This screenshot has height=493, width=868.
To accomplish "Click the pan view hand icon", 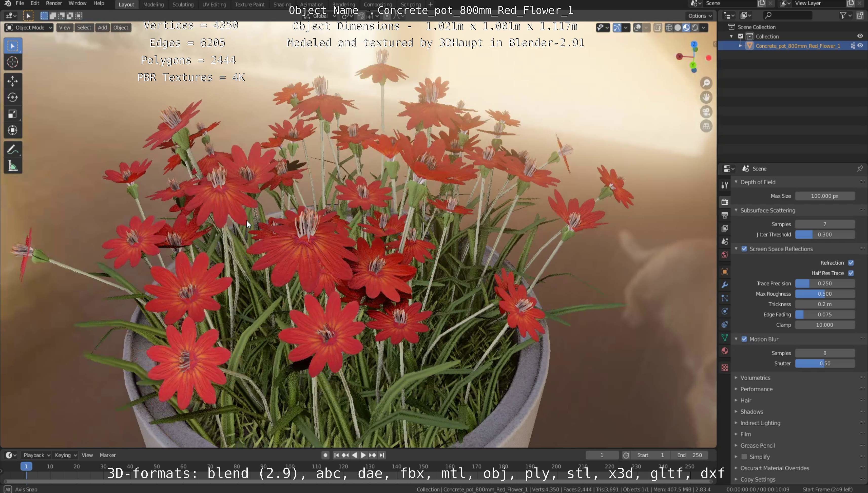I will [706, 98].
